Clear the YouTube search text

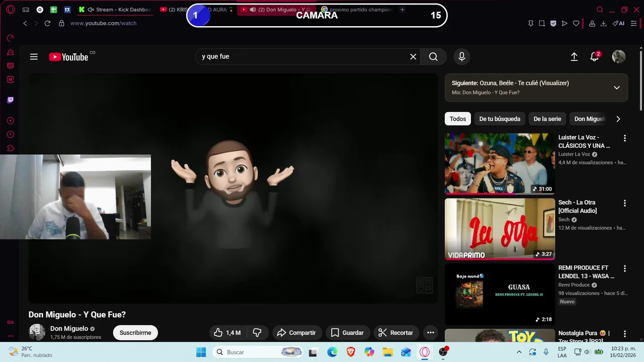coord(413,57)
